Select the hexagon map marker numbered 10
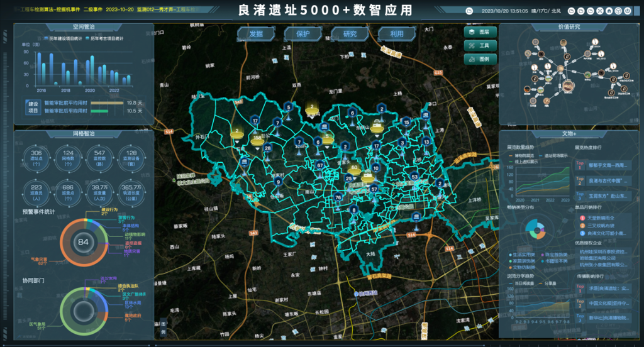Viewport: 644px width, 347px height. point(376,168)
